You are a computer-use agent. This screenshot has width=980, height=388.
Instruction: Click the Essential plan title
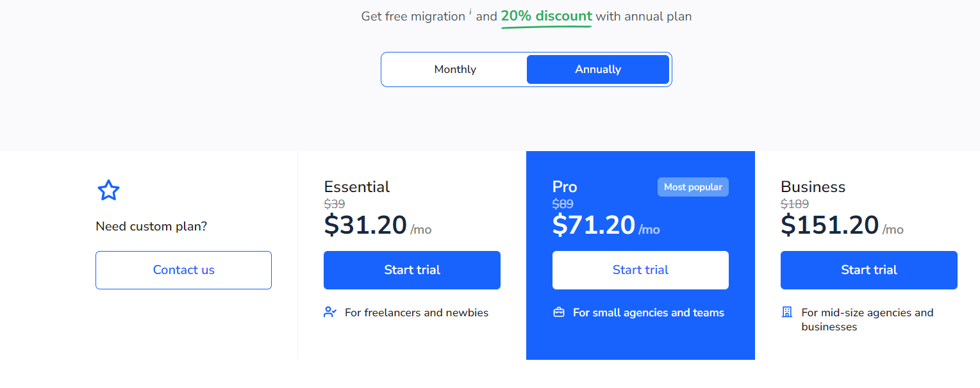(x=357, y=187)
